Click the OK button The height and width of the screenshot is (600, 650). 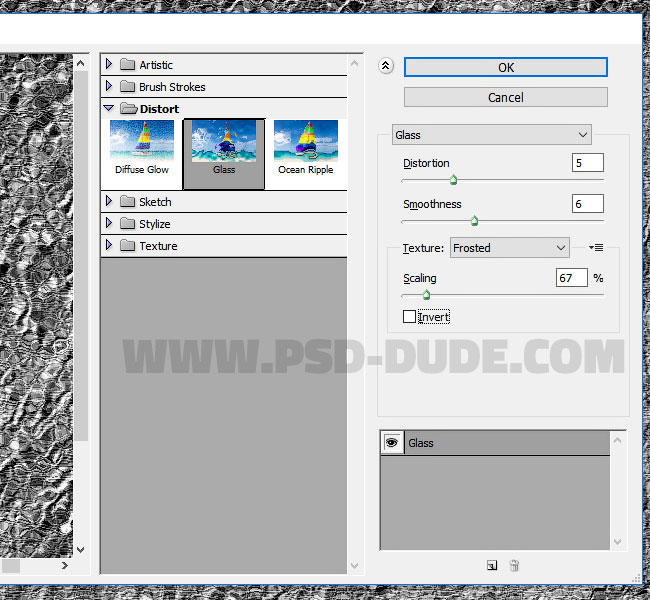click(x=506, y=67)
